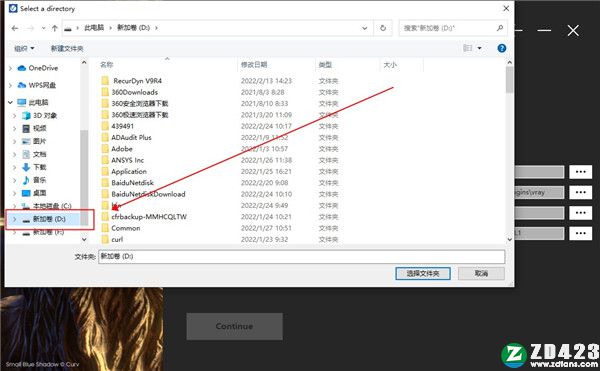Select 桌面 in the navigation tree
Viewport: 600px width, 371px height.
[39, 193]
